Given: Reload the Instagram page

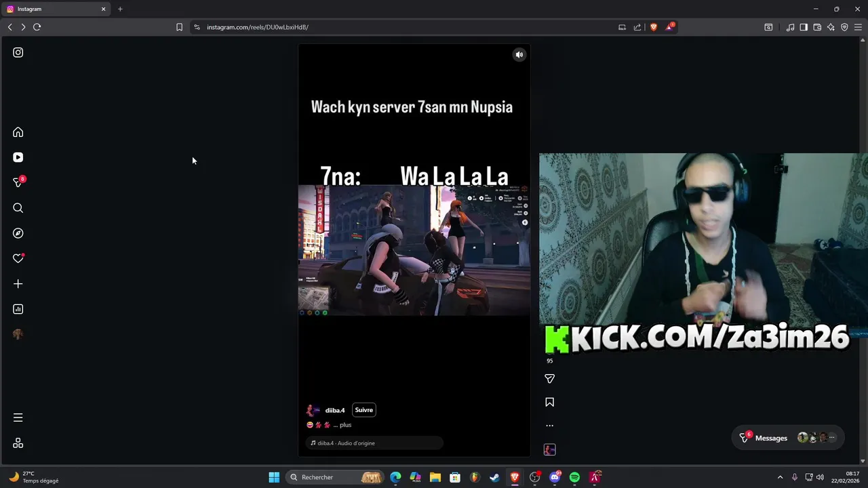Looking at the screenshot, I should pos(37,27).
